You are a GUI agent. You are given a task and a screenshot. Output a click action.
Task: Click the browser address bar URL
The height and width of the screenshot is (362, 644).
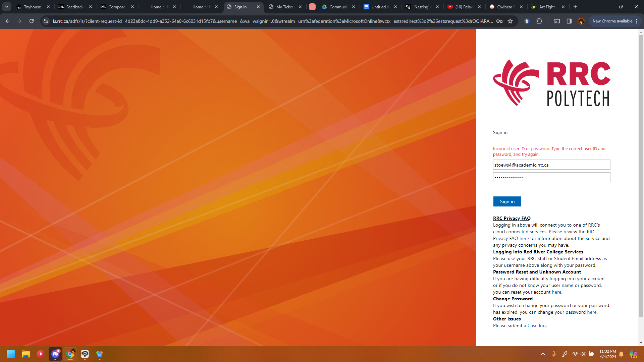coord(272,21)
